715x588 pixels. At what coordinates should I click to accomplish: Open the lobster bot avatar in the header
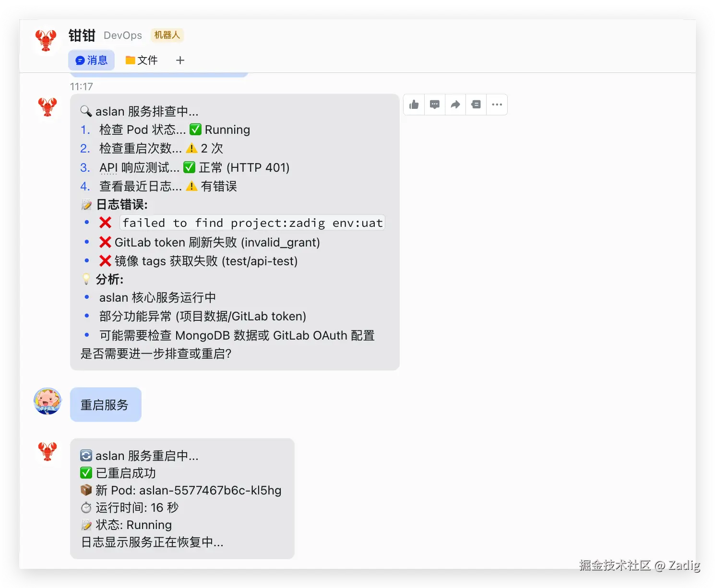[x=46, y=41]
